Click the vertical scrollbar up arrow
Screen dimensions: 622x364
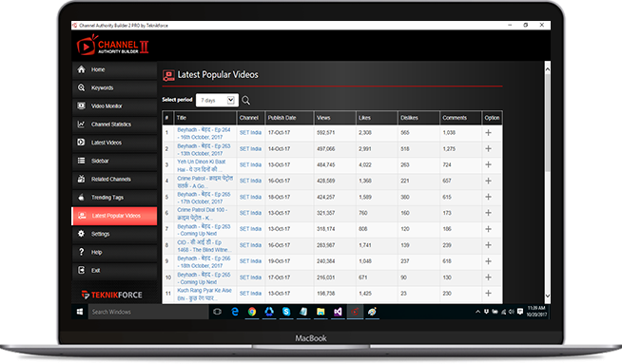548,69
